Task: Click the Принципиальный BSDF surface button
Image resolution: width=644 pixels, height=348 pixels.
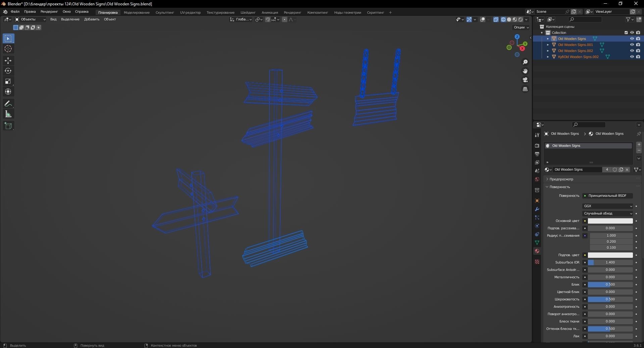Action: (607, 196)
